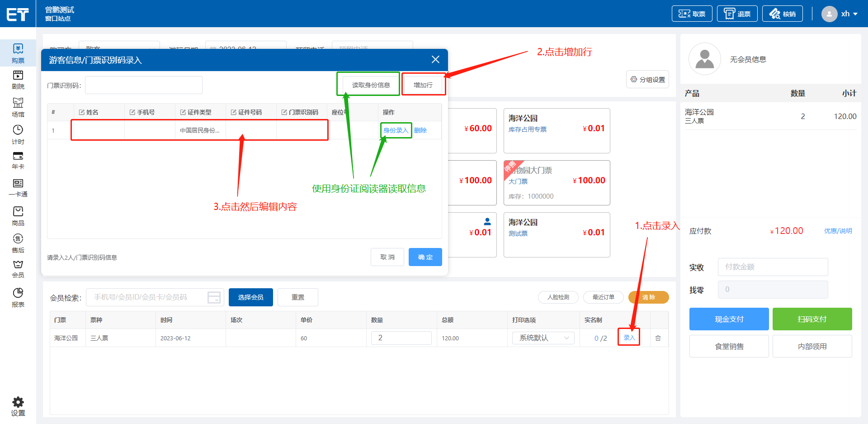Click the member card icon in search field
868x424 pixels.
[214, 297]
